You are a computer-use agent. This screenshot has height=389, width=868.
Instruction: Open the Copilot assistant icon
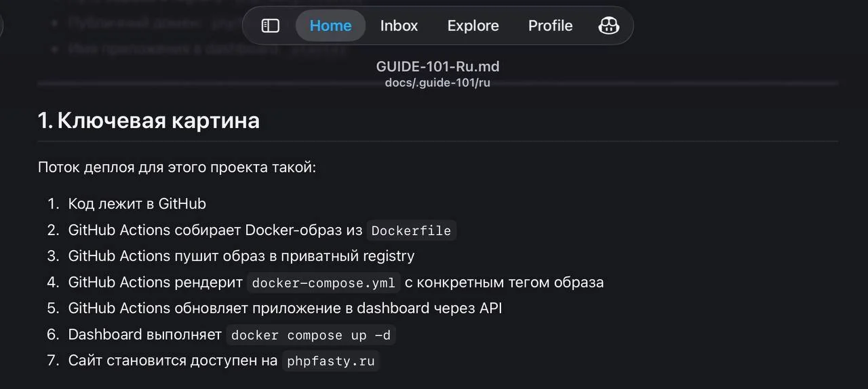(x=608, y=26)
